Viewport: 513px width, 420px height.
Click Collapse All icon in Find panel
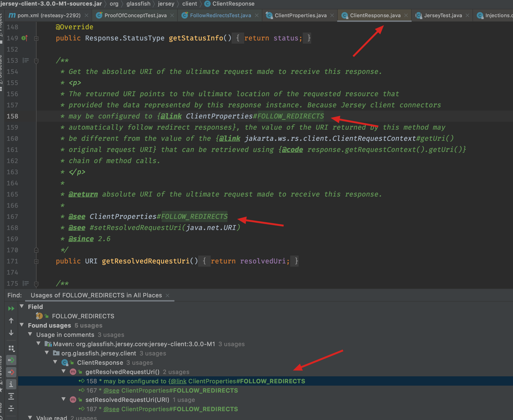[11, 408]
